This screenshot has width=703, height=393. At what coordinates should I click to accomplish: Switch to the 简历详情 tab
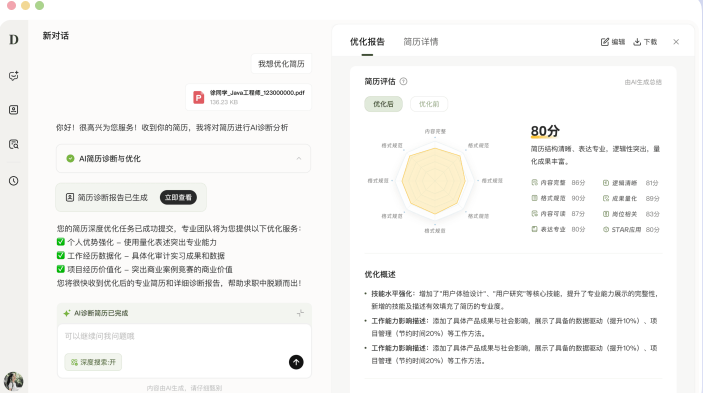pyautogui.click(x=421, y=42)
